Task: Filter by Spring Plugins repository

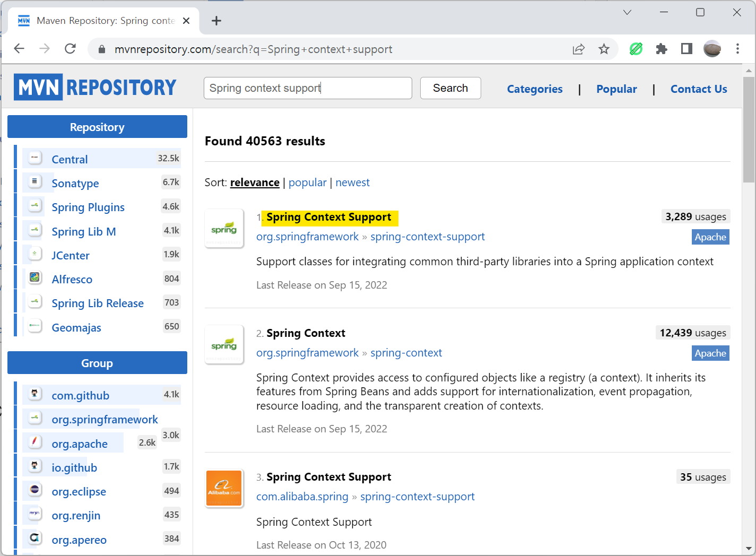Action: coord(88,207)
